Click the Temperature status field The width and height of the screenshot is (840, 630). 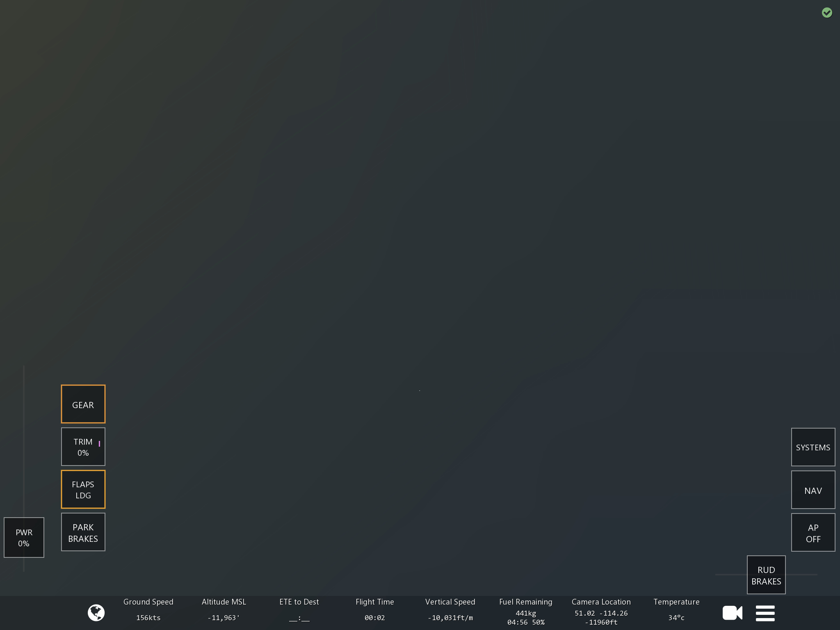[676, 610]
